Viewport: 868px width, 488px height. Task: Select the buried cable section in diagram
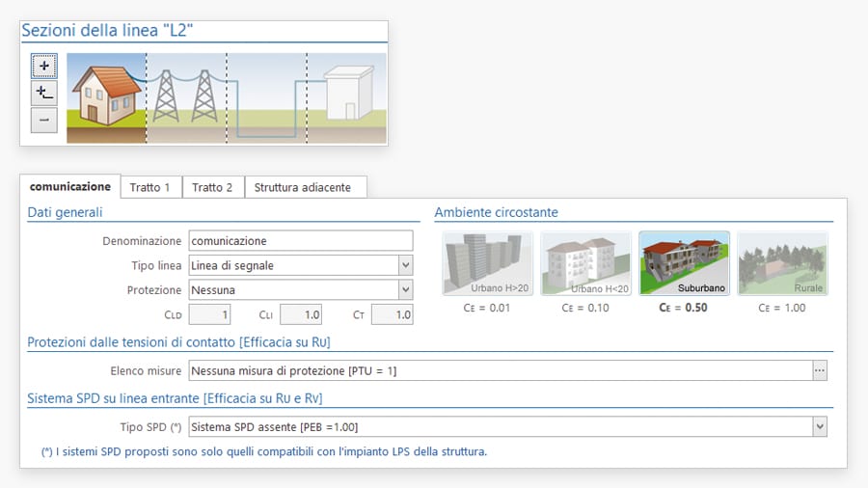click(267, 98)
